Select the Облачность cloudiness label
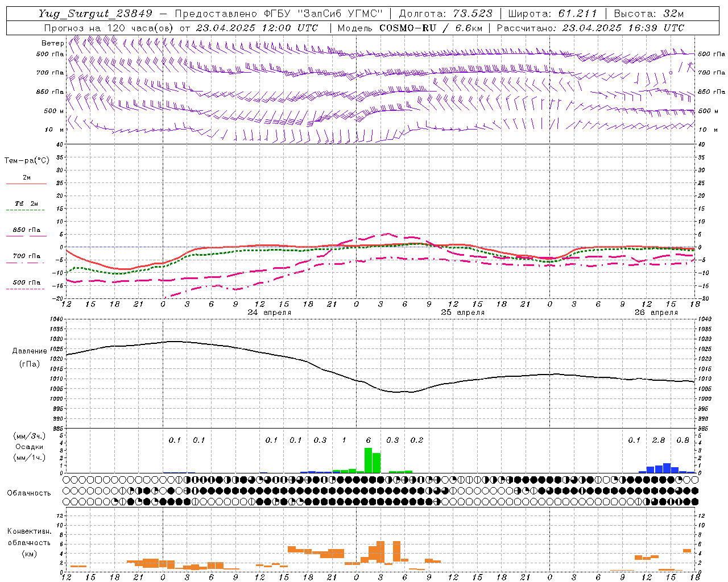 29,493
